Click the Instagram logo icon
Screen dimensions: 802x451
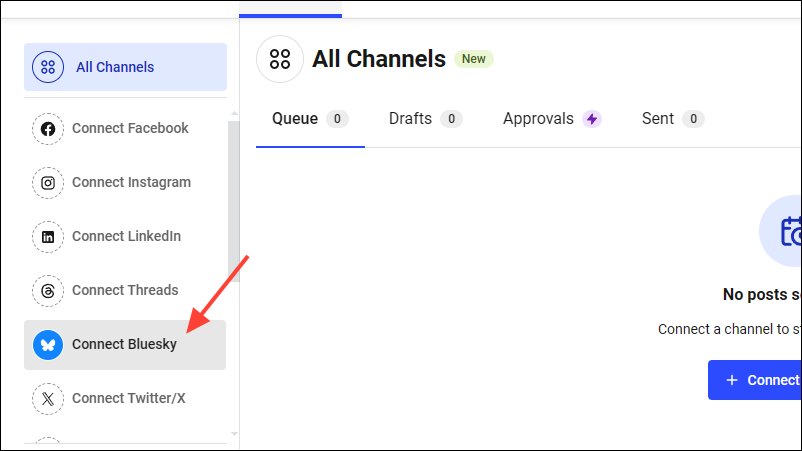[x=48, y=183]
